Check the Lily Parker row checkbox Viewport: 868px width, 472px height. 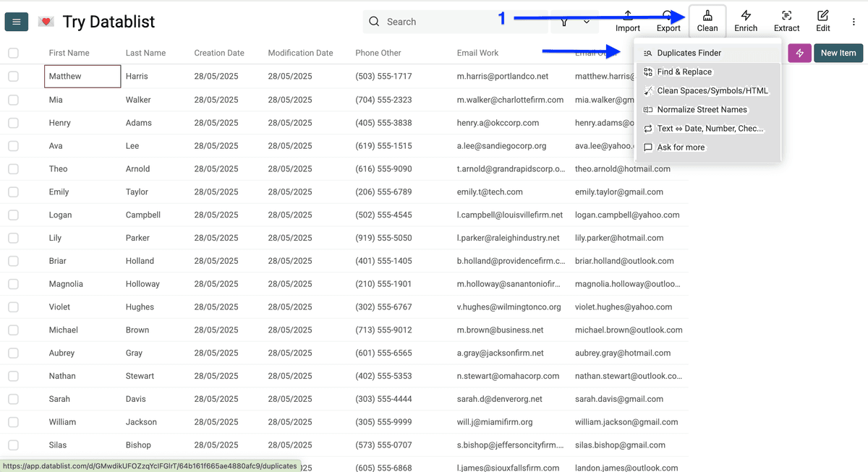click(13, 238)
